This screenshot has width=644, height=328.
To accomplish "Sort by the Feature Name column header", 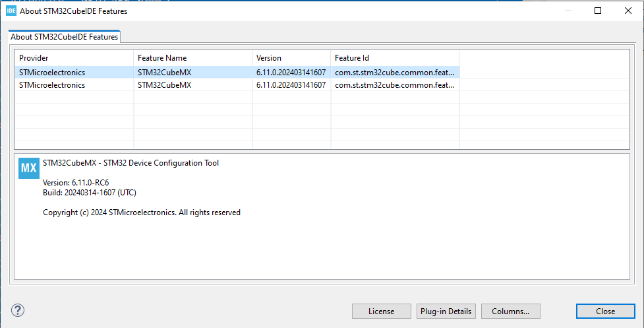I will pyautogui.click(x=193, y=58).
